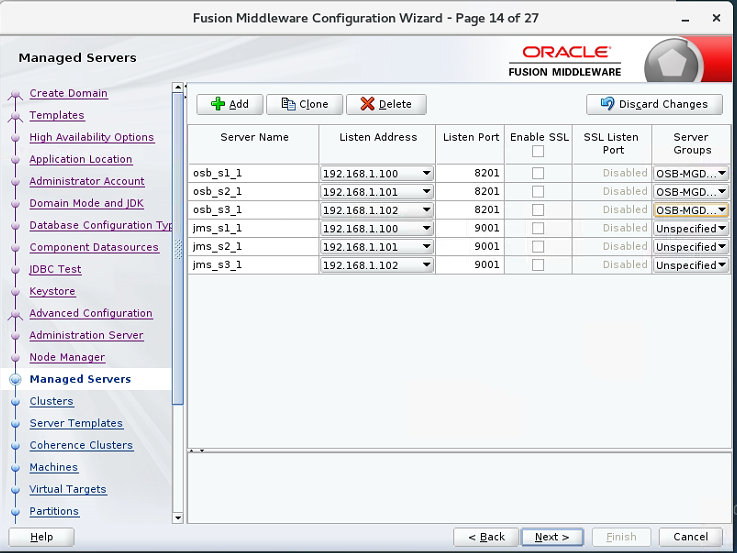The image size is (737, 553).
Task: Open High Availability Options step
Action: (x=92, y=137)
